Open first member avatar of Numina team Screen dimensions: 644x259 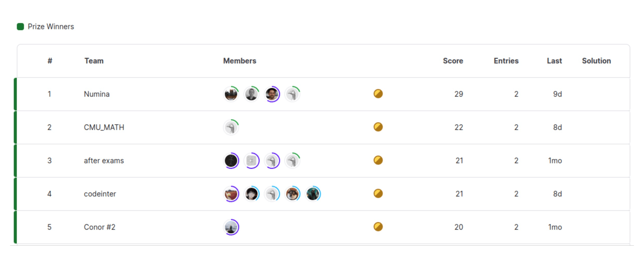point(231,94)
